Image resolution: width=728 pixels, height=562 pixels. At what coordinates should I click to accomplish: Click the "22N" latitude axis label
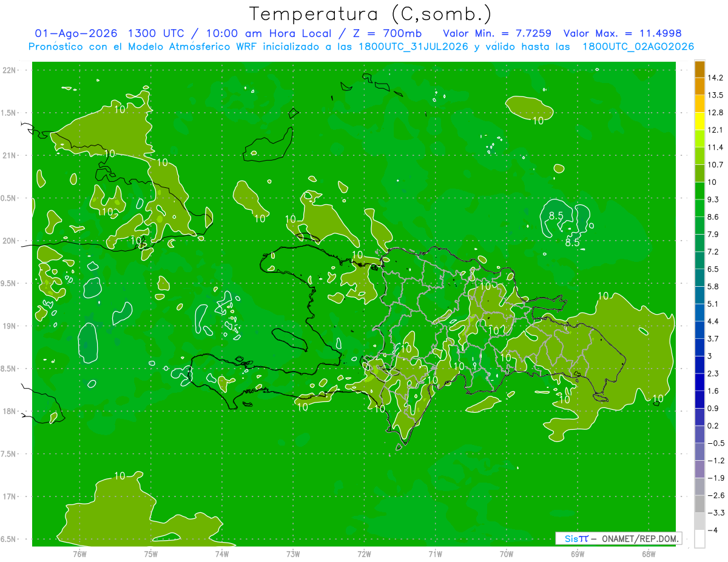(x=10, y=70)
